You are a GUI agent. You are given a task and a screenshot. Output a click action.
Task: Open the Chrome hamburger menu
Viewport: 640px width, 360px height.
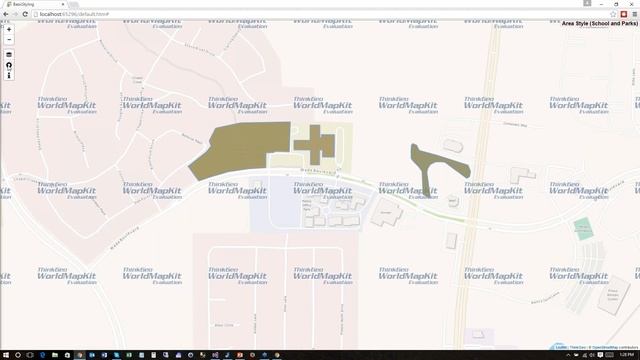coord(634,14)
